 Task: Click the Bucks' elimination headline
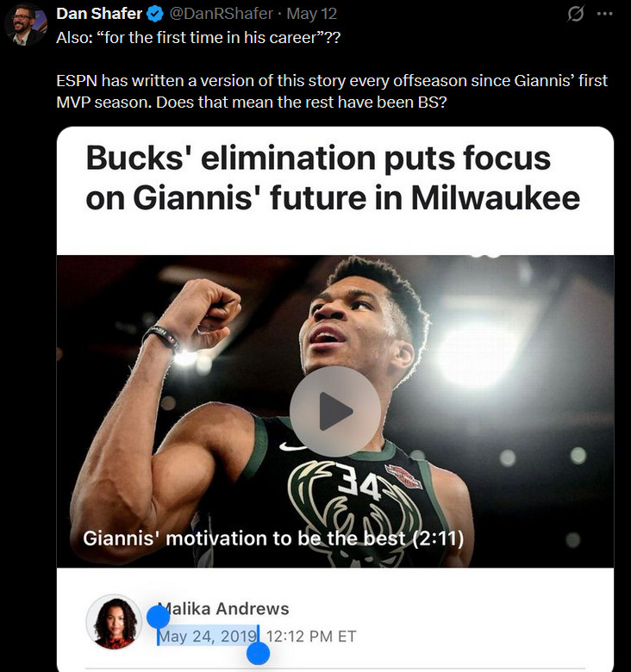(333, 177)
